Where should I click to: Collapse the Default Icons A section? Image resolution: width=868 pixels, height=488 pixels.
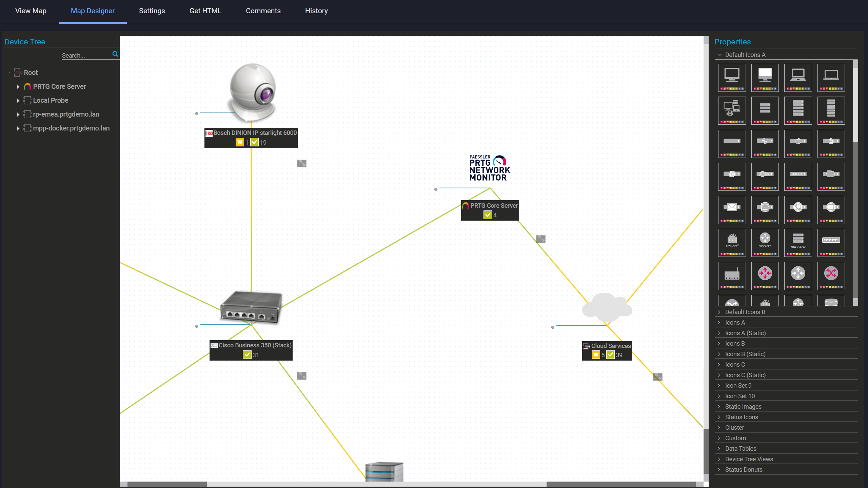coord(786,55)
